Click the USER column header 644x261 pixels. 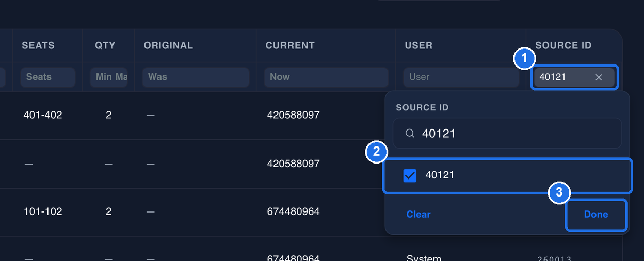coord(418,45)
